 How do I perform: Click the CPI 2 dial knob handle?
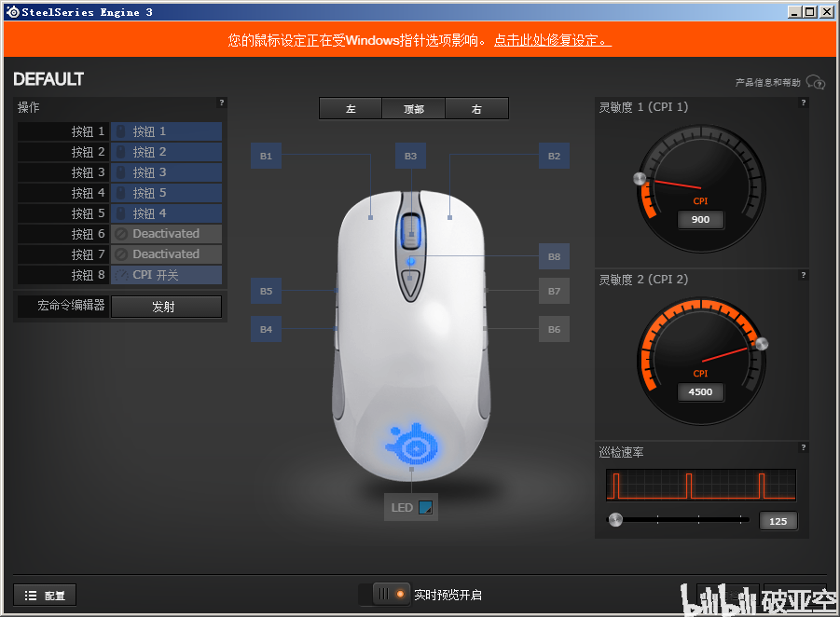point(762,344)
